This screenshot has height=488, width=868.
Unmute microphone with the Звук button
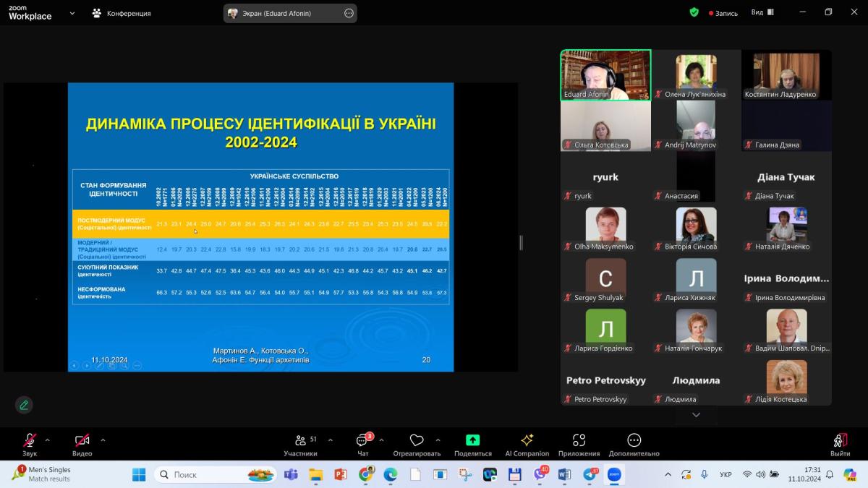30,445
